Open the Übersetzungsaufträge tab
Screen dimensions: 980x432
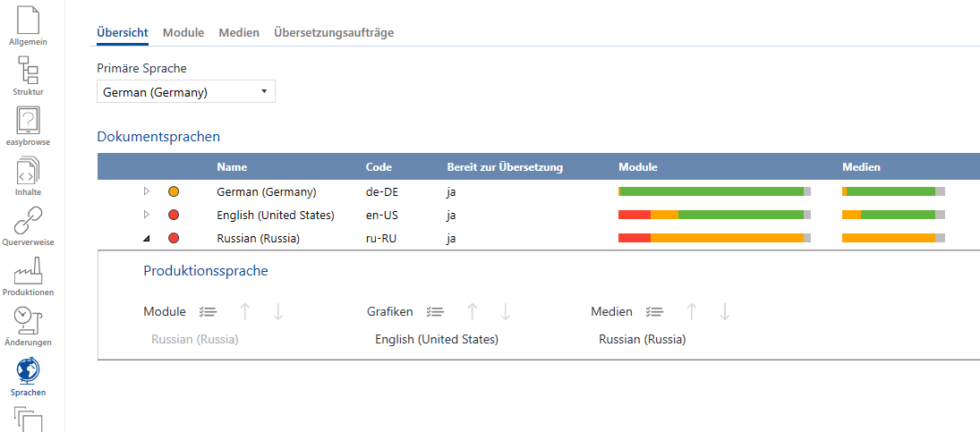[x=334, y=33]
